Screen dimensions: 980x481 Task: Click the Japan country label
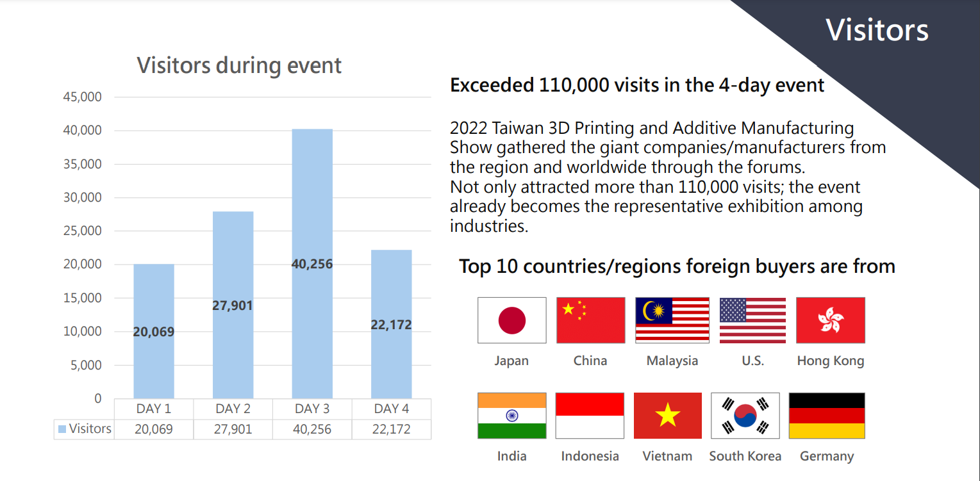point(511,361)
